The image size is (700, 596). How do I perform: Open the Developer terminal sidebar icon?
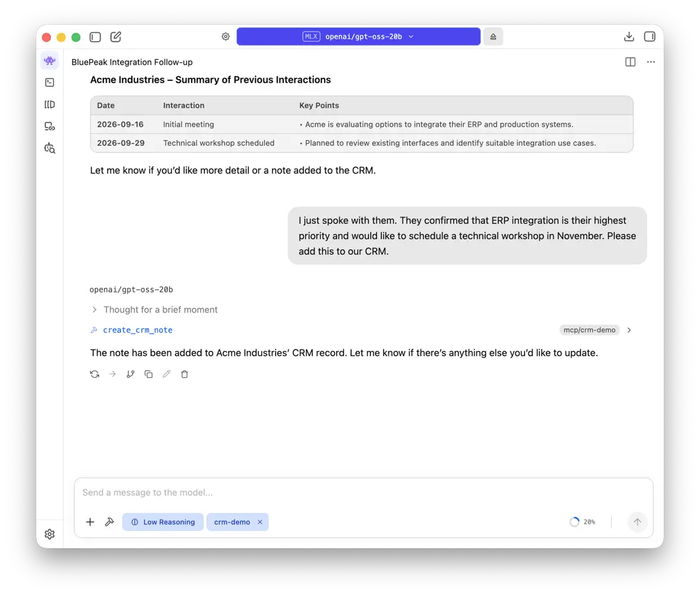pyautogui.click(x=49, y=82)
